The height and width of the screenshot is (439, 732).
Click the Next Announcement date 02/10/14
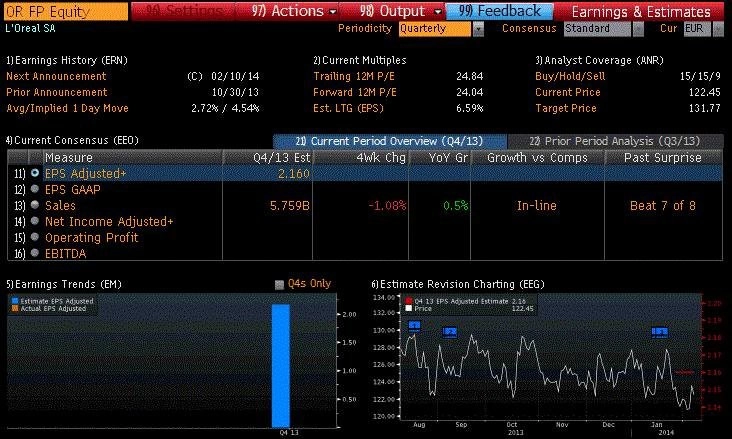(235, 76)
